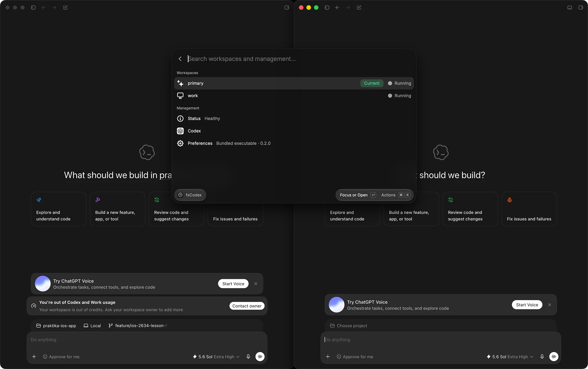Go back in the left window toolbar
The image size is (588, 369).
click(x=44, y=8)
